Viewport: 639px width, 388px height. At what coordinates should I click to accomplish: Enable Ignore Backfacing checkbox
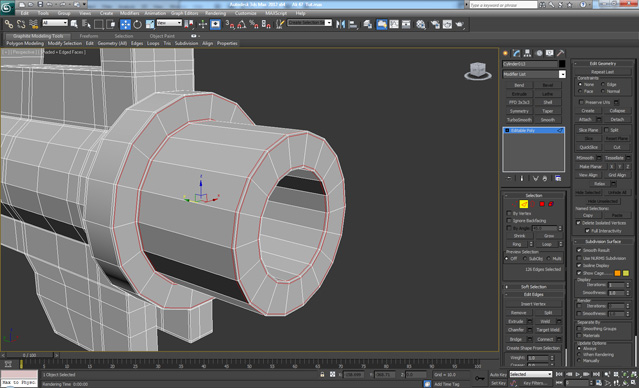(509, 221)
